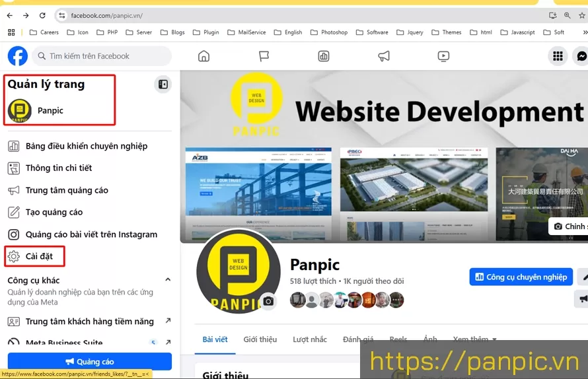588x379 pixels.
Task: Open the MailService bookmark folder
Action: [246, 32]
